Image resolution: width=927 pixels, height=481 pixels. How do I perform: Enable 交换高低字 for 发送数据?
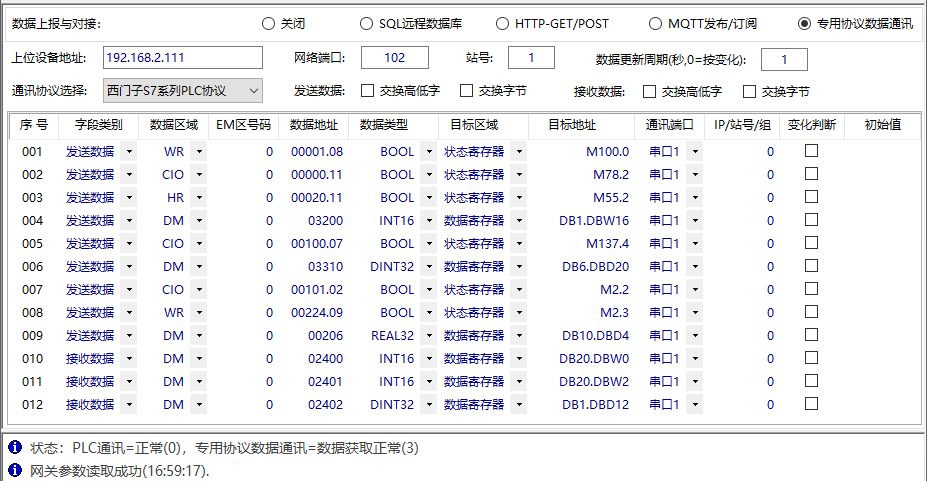(x=367, y=91)
